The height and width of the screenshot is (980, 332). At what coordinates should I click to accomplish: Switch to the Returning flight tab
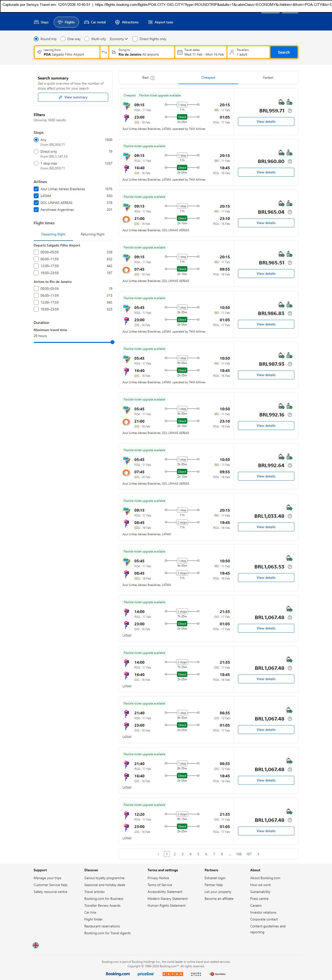coord(93,234)
